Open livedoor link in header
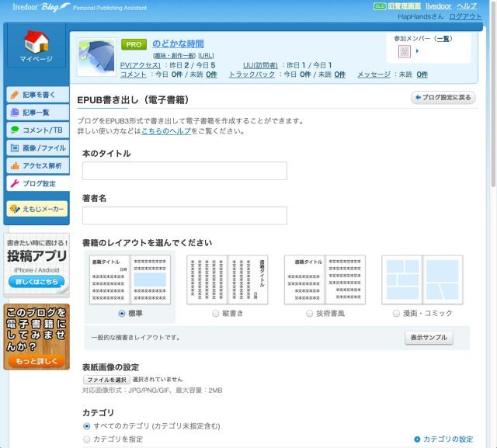497x448 pixels. 438,6
